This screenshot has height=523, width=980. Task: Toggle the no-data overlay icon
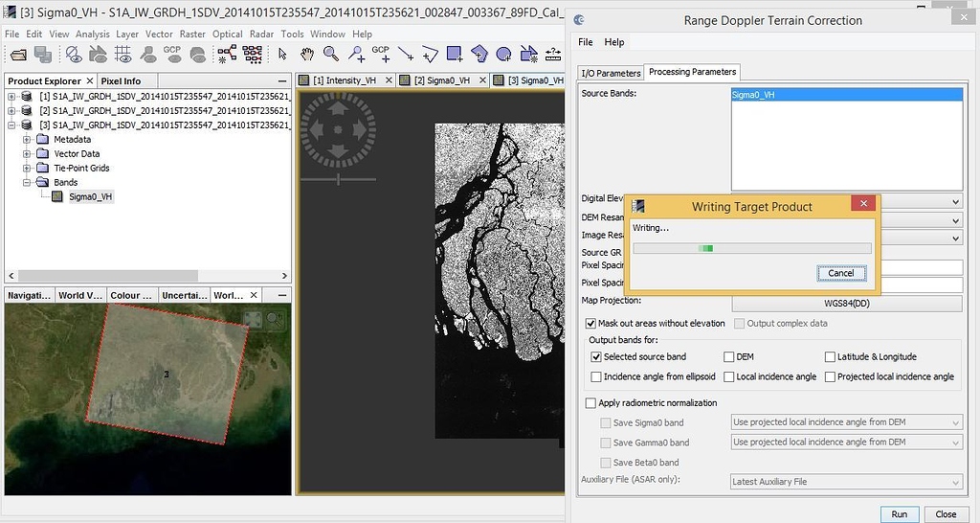pyautogui.click(x=74, y=55)
